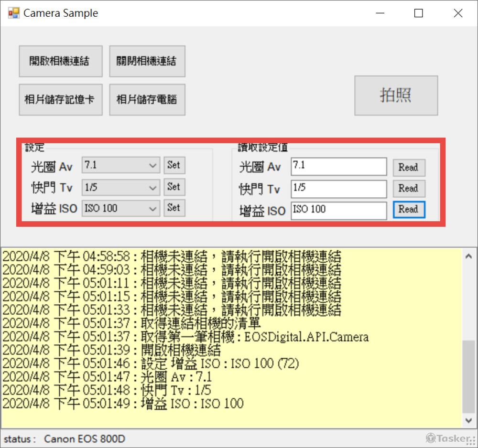The height and width of the screenshot is (448, 478).
Task: Maximize the Camera Sample window
Action: [419, 13]
